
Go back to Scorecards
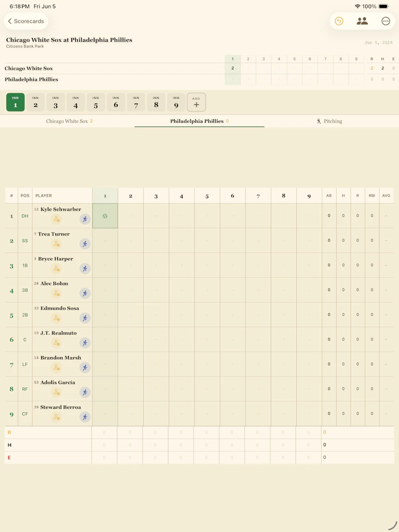pos(26,21)
